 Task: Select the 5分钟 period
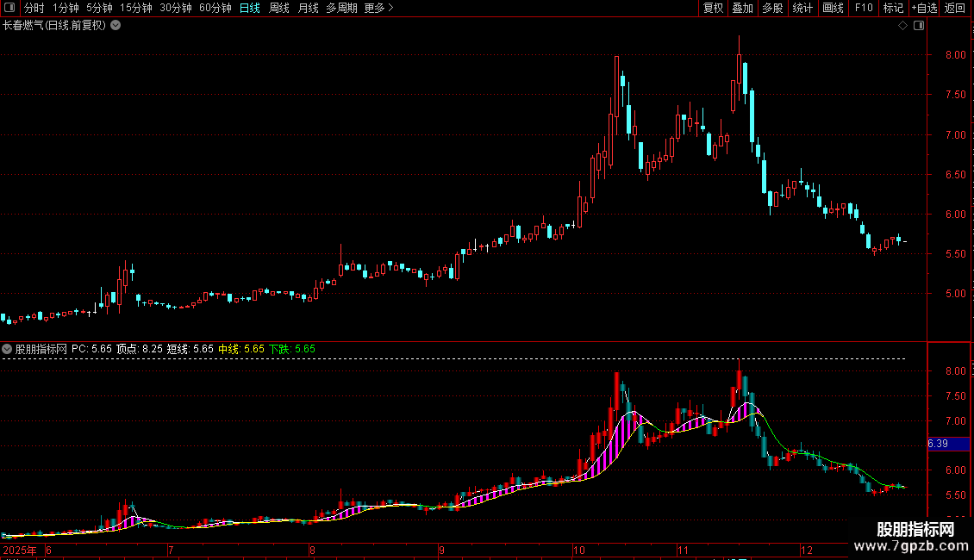click(x=99, y=8)
